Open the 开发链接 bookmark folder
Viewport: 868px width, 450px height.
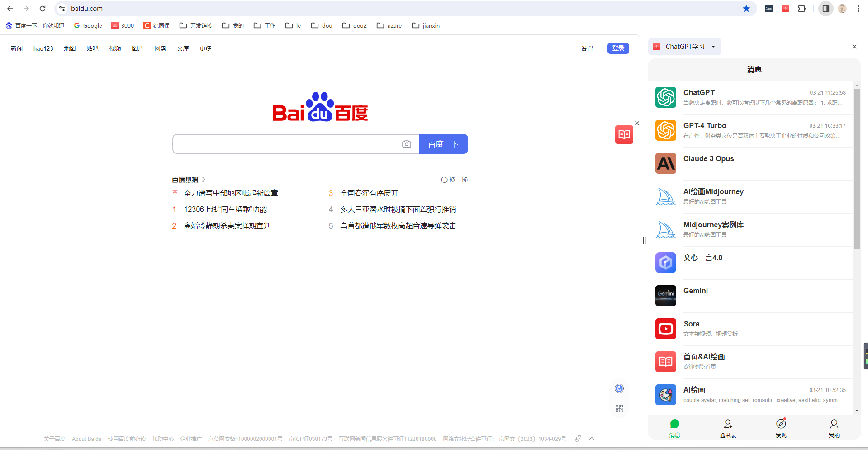196,26
